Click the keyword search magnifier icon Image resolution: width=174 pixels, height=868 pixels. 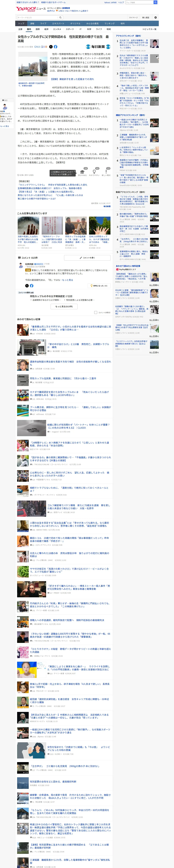pos(60,18)
